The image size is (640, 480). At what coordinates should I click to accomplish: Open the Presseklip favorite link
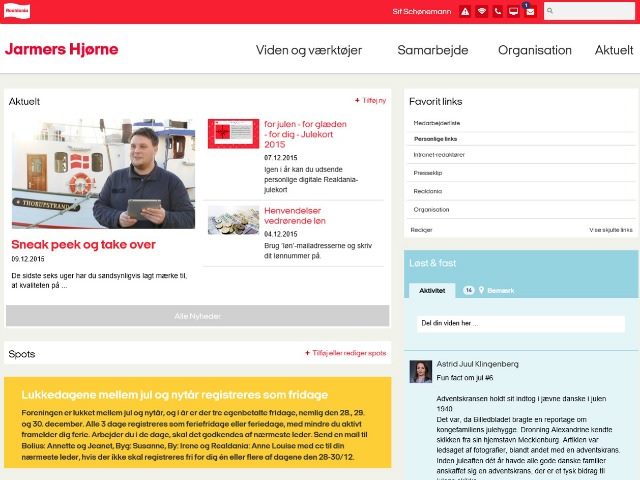427,173
